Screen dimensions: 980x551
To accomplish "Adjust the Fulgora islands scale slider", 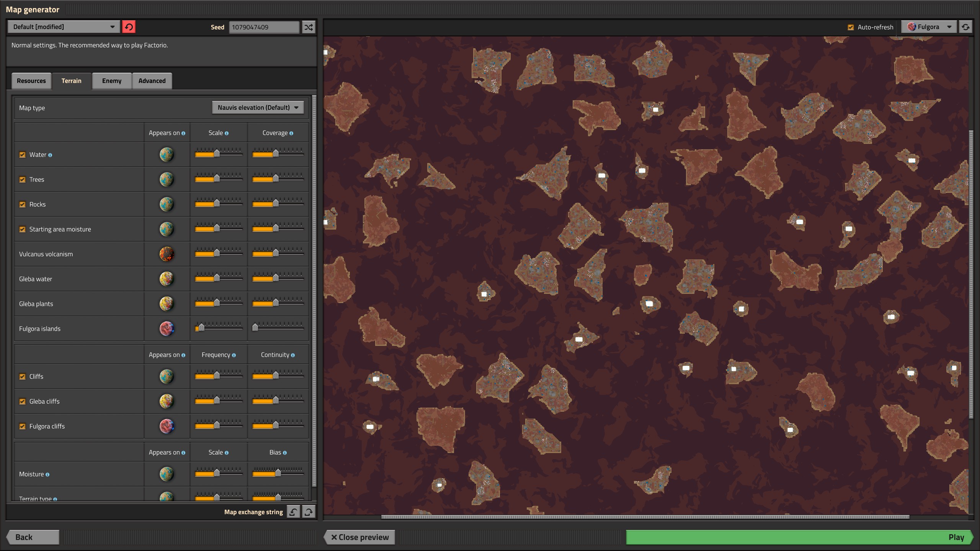I will coord(219,328).
